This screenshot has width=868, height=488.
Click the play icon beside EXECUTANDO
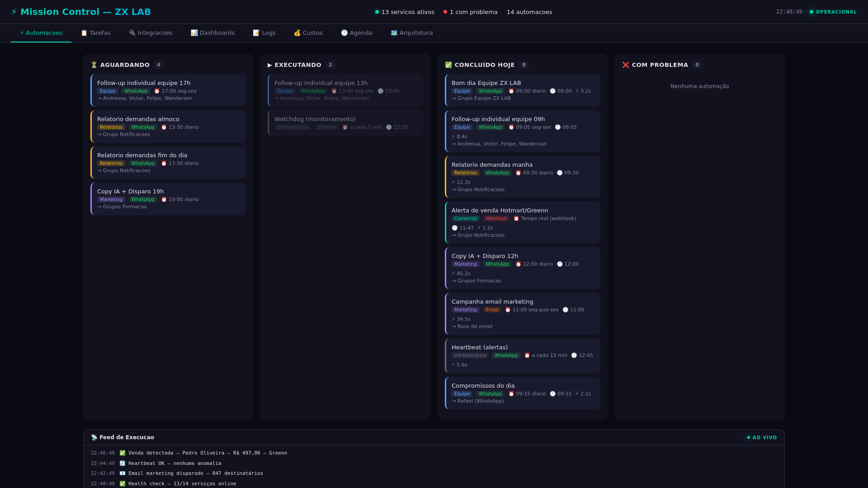[270, 65]
